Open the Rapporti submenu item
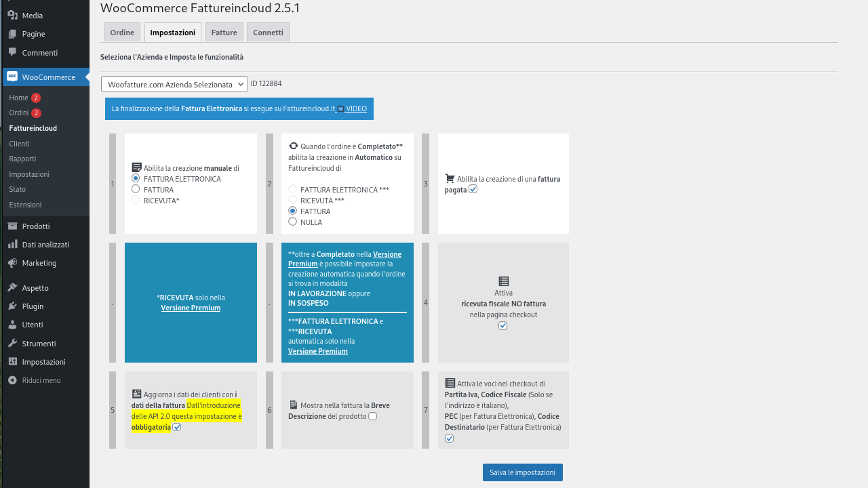This screenshot has height=488, width=868. coord(22,159)
